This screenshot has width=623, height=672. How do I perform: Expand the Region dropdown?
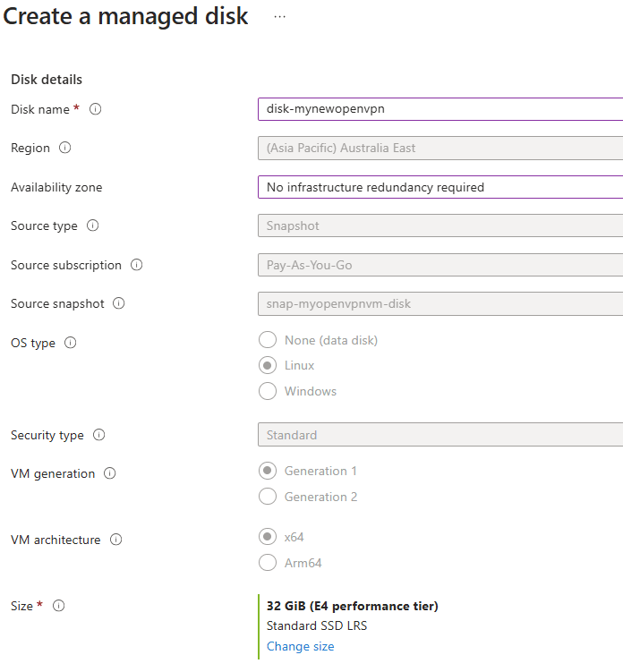[x=440, y=148]
